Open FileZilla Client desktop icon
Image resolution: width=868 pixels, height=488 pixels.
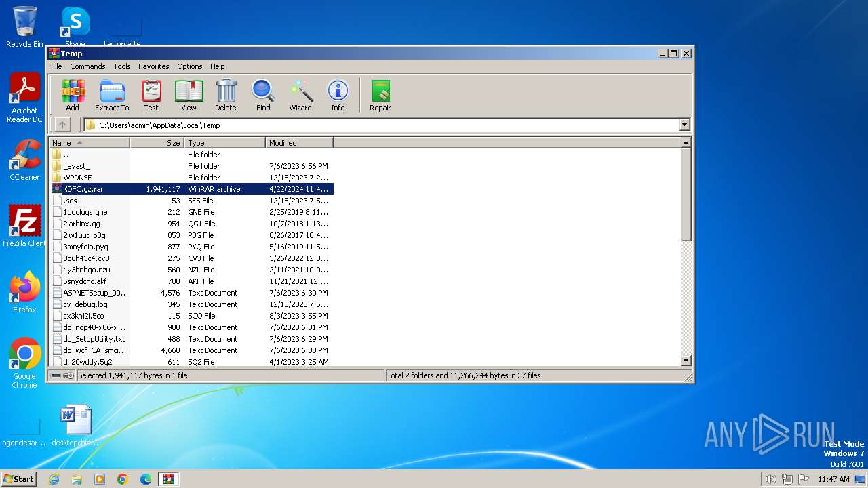[24, 226]
